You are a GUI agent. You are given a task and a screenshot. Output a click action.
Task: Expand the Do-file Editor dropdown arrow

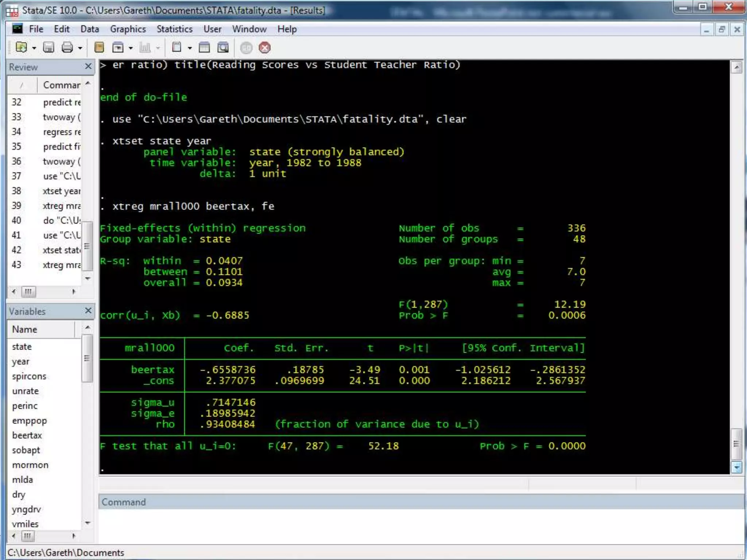coord(190,48)
